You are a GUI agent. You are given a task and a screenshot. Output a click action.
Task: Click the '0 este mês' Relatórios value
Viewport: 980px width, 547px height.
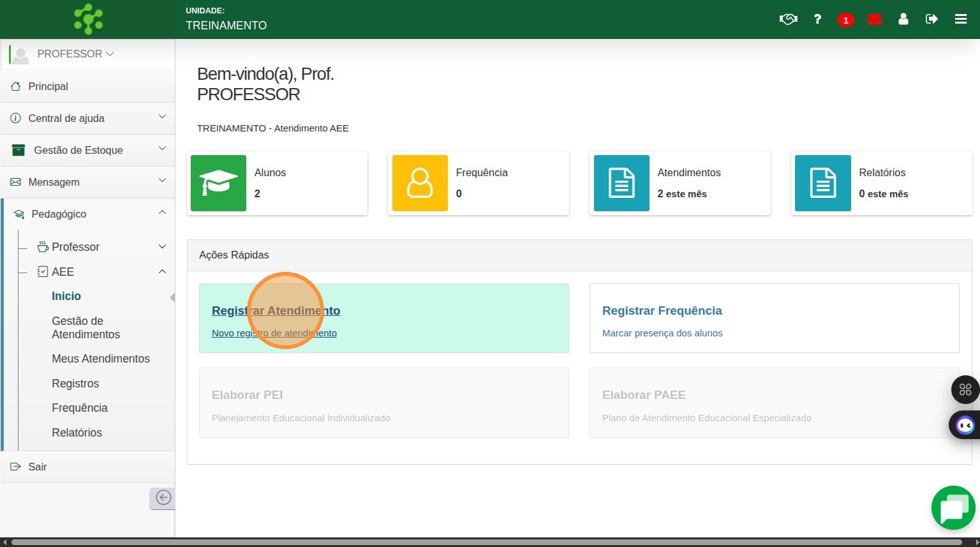[x=884, y=193]
